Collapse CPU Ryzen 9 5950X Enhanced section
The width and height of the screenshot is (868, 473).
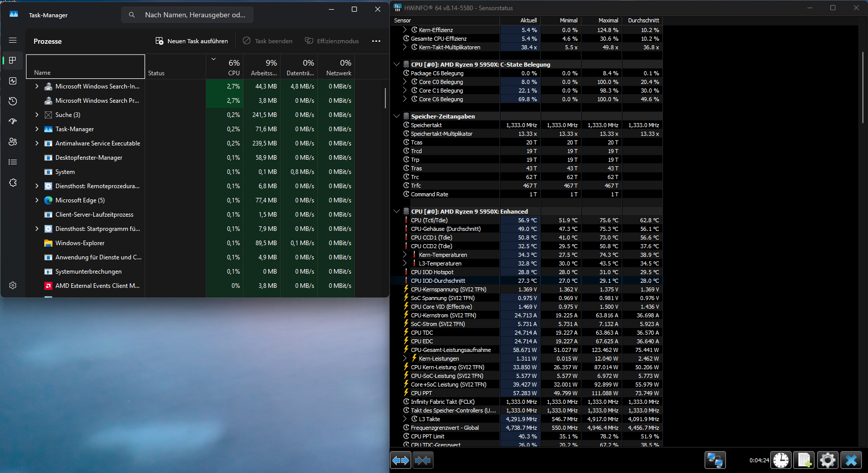[x=397, y=212]
